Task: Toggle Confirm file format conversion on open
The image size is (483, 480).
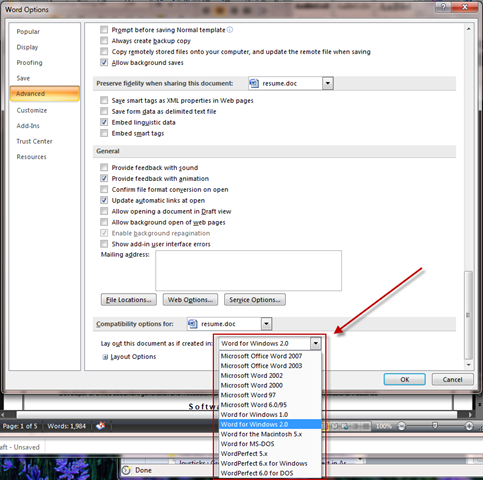Action: [104, 189]
